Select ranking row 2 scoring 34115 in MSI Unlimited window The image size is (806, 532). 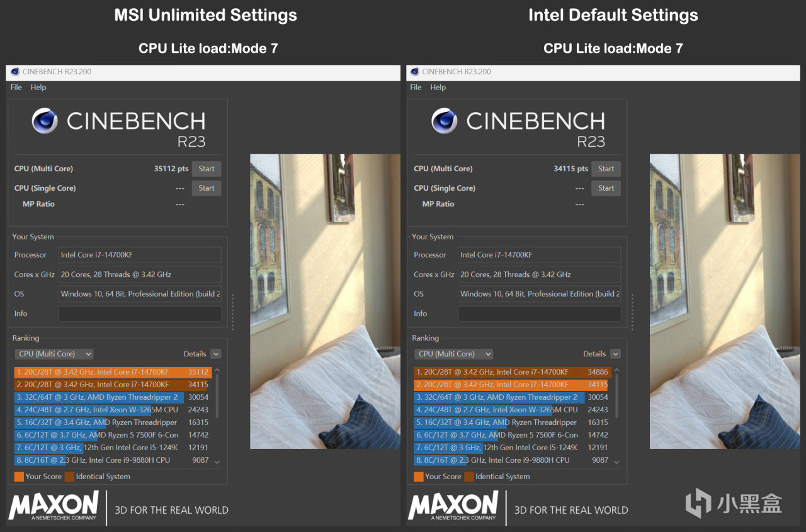tap(112, 385)
